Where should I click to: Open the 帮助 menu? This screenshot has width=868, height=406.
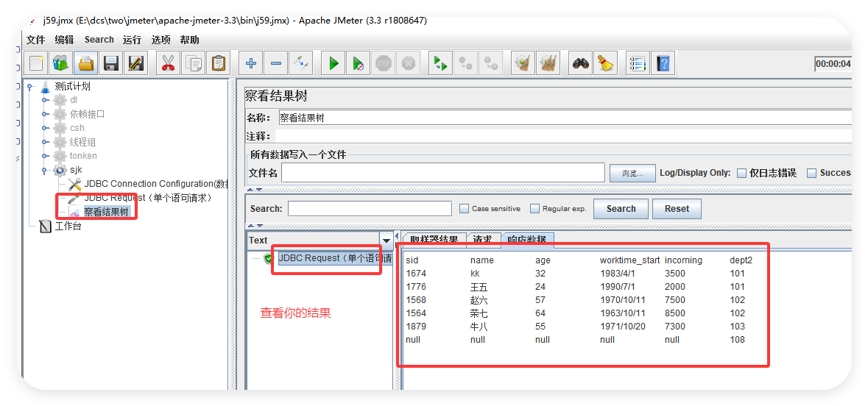coord(189,40)
